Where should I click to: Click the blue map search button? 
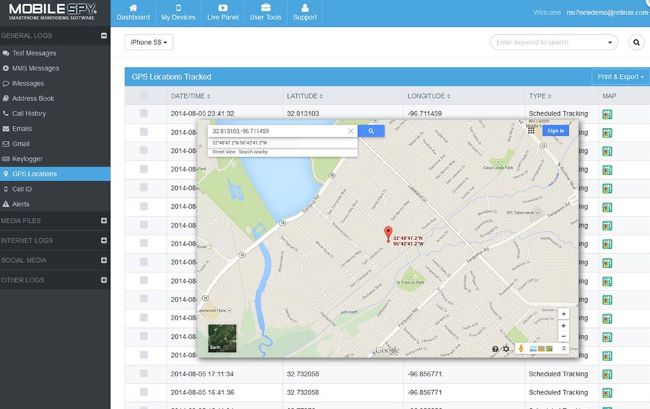click(x=371, y=131)
